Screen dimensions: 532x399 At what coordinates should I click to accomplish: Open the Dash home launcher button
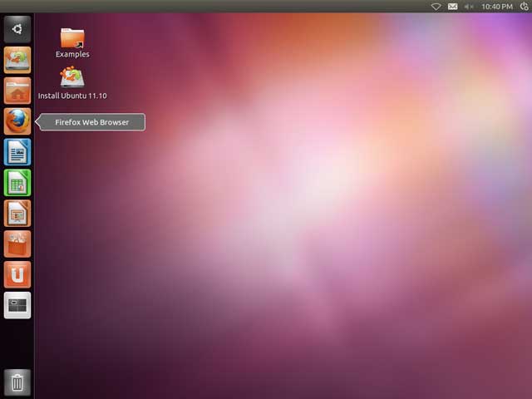point(17,29)
